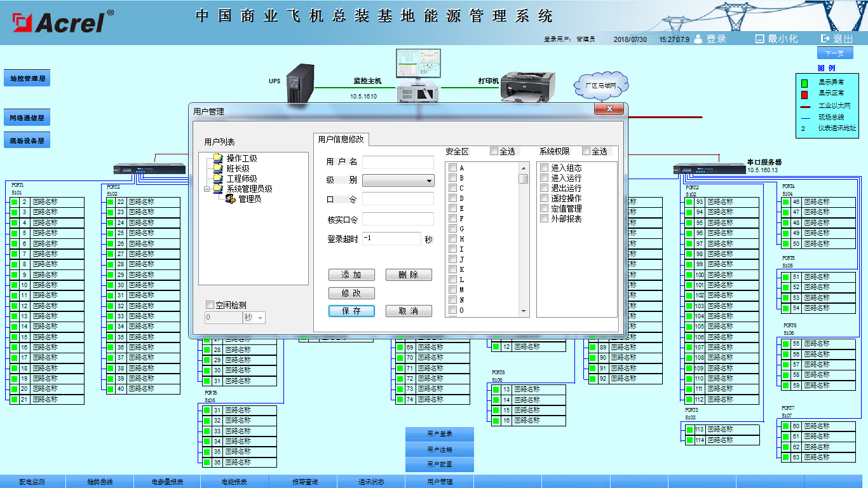Click the monitoring host computer icon

417,75
